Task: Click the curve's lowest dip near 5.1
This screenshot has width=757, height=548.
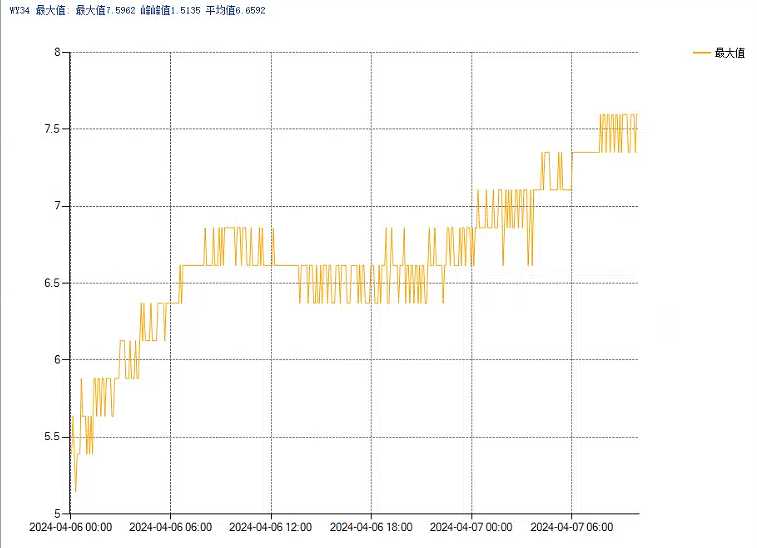Action: pyautogui.click(x=75, y=491)
